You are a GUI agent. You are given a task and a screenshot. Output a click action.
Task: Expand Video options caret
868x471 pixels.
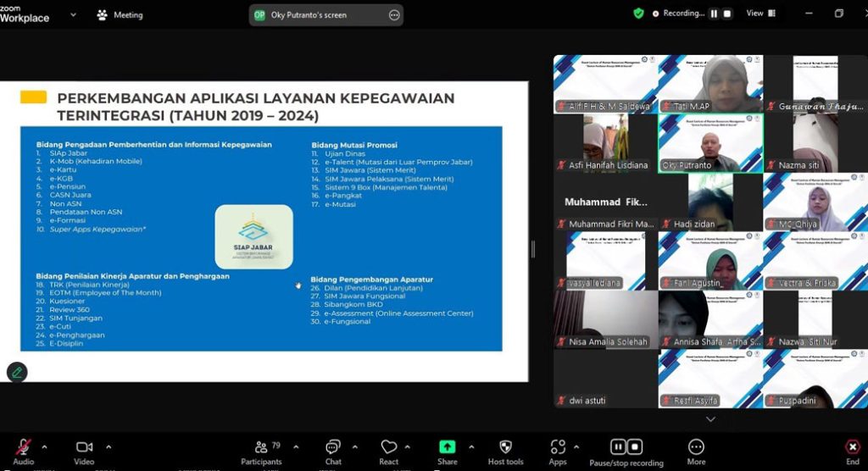click(108, 446)
